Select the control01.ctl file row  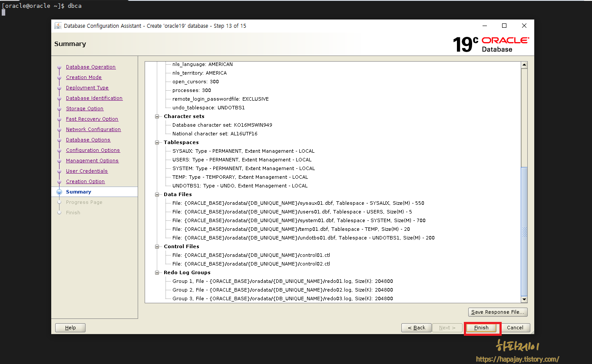pyautogui.click(x=251, y=255)
